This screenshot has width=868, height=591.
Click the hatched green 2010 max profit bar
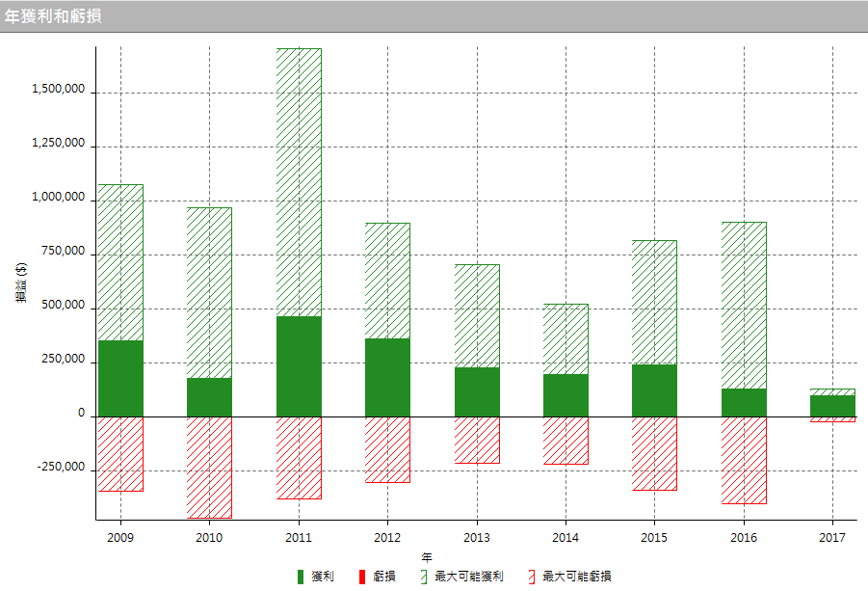pos(209,293)
